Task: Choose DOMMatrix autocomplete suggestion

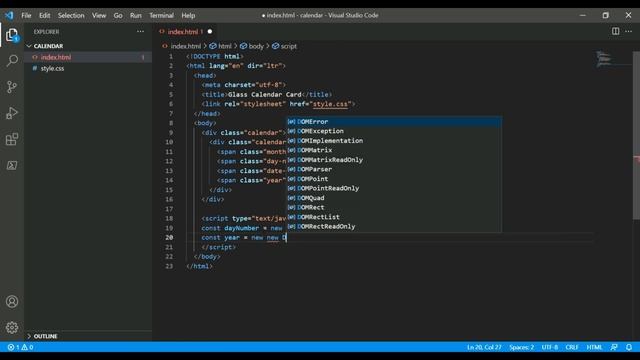Action: pyautogui.click(x=394, y=150)
